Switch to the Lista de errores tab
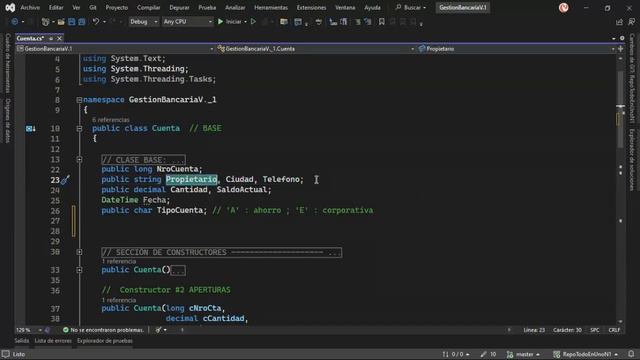This screenshot has height=360, width=640. click(53, 341)
